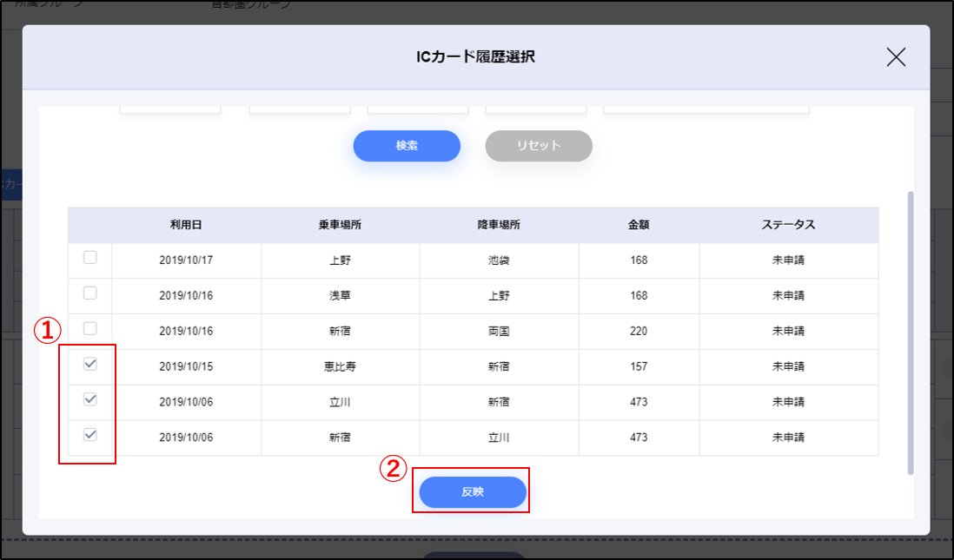The image size is (954, 560).
Task: Untick the 新宿 to 立川 trip checkbox
Action: (90, 436)
